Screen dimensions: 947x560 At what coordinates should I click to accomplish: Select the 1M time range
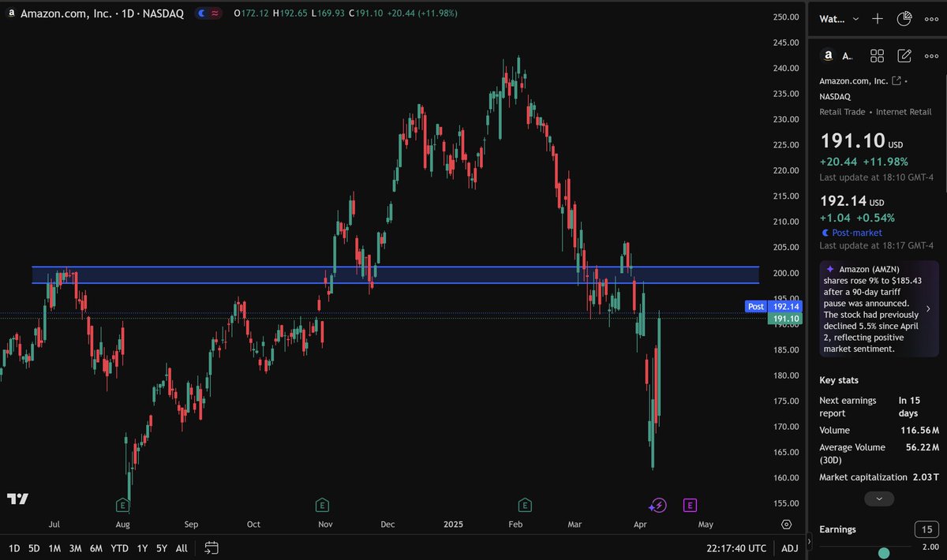[x=54, y=547]
